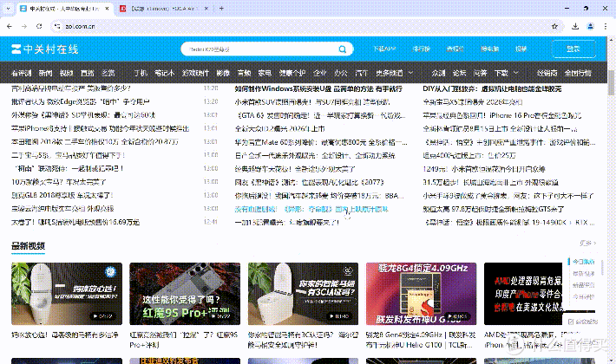The height and width of the screenshot is (364, 616).
Task: Open the browser downloads icon
Action: click(x=575, y=26)
